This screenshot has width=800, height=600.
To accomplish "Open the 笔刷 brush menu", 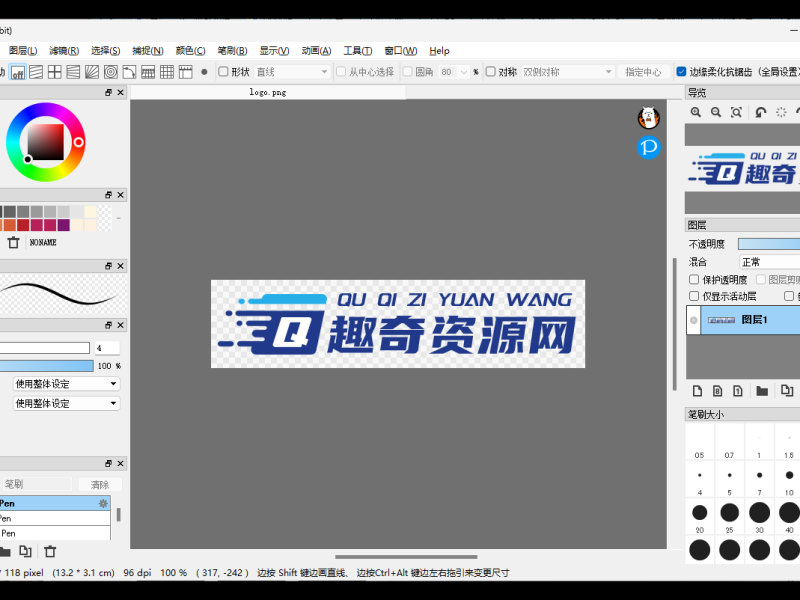I will [232, 51].
